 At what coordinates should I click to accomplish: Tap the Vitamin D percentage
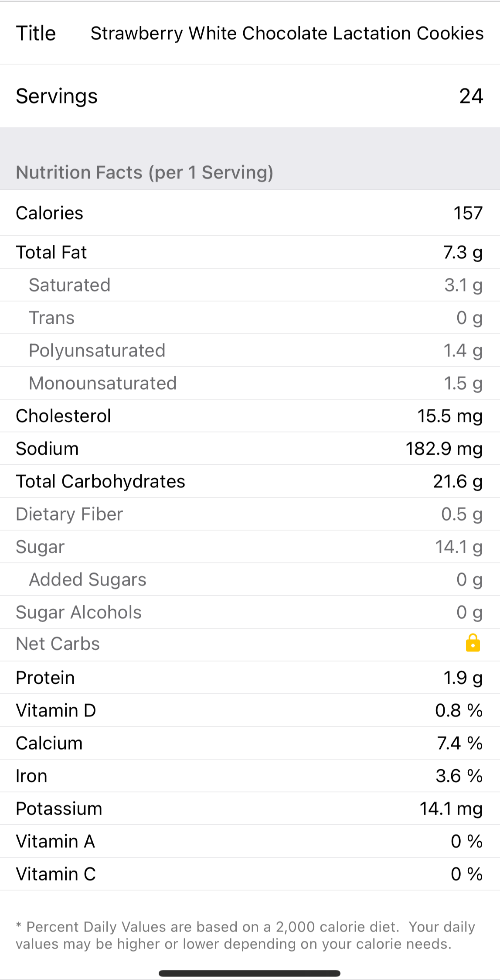(459, 711)
